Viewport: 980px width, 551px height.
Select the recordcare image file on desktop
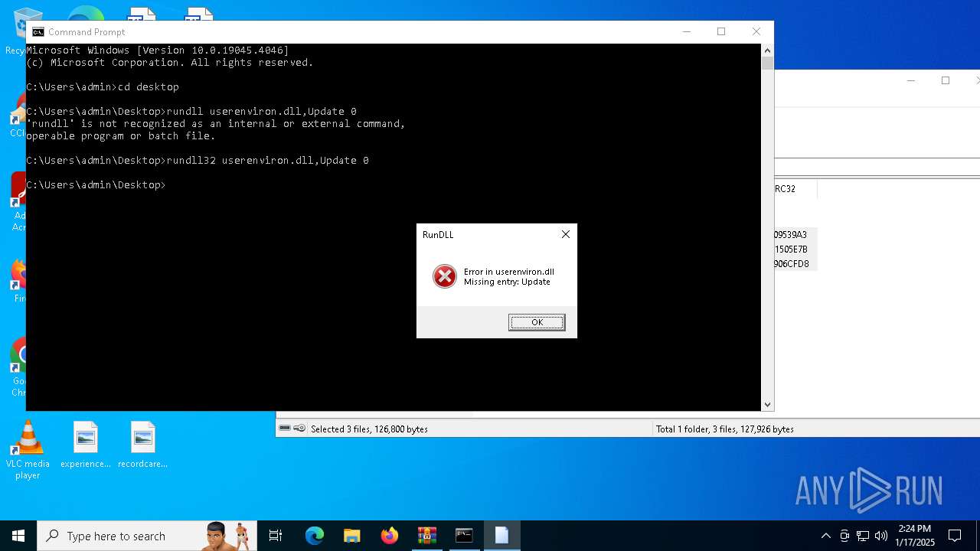[x=142, y=445]
